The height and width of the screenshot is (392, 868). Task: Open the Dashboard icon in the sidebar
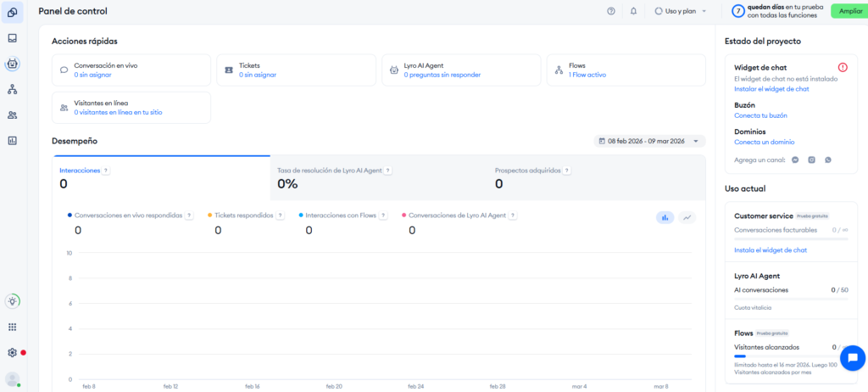12,12
